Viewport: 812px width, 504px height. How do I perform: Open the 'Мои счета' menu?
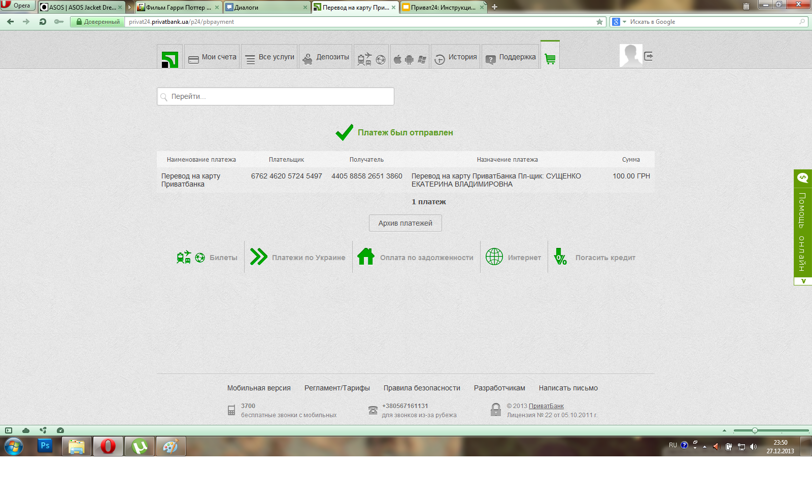coord(212,57)
